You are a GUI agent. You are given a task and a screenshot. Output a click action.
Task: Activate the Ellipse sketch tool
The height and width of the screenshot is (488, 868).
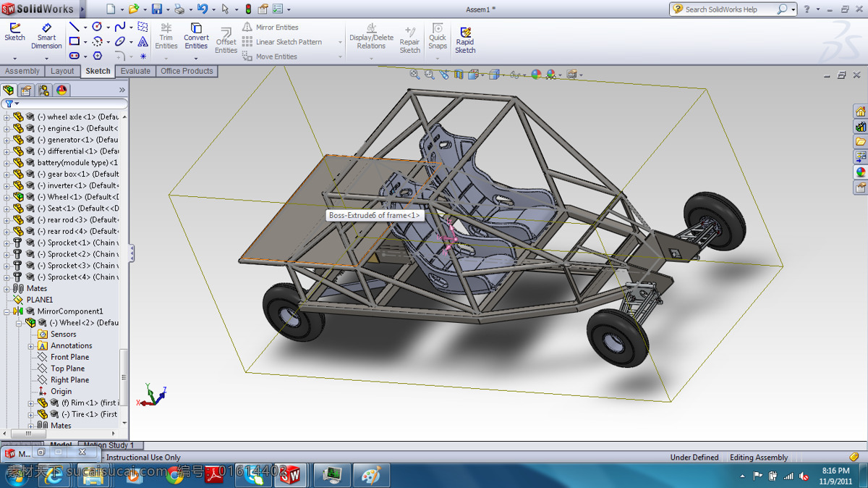click(120, 41)
